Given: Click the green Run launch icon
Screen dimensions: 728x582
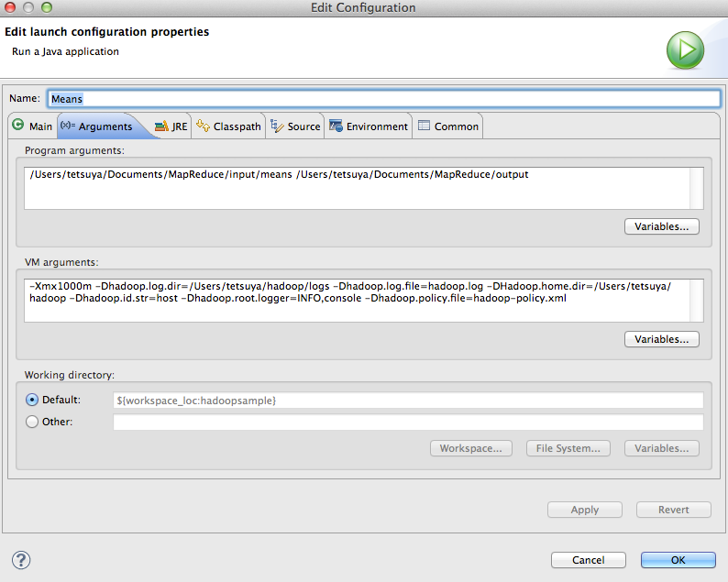Looking at the screenshot, I should coord(685,50).
